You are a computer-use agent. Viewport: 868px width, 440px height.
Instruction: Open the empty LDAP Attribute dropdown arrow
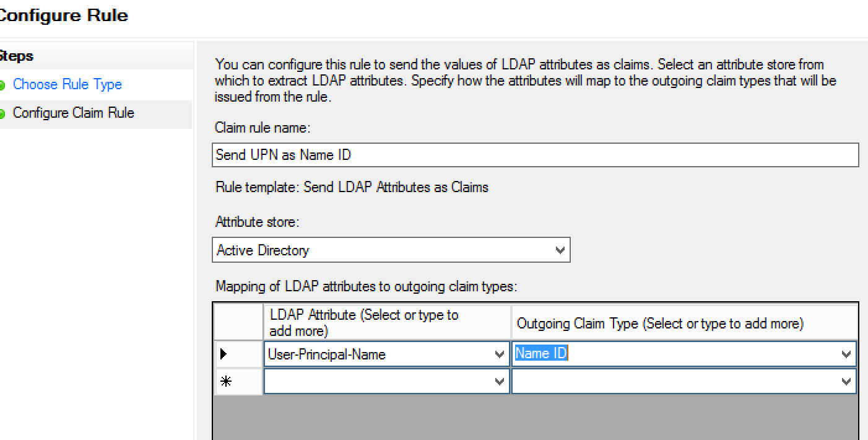click(500, 382)
